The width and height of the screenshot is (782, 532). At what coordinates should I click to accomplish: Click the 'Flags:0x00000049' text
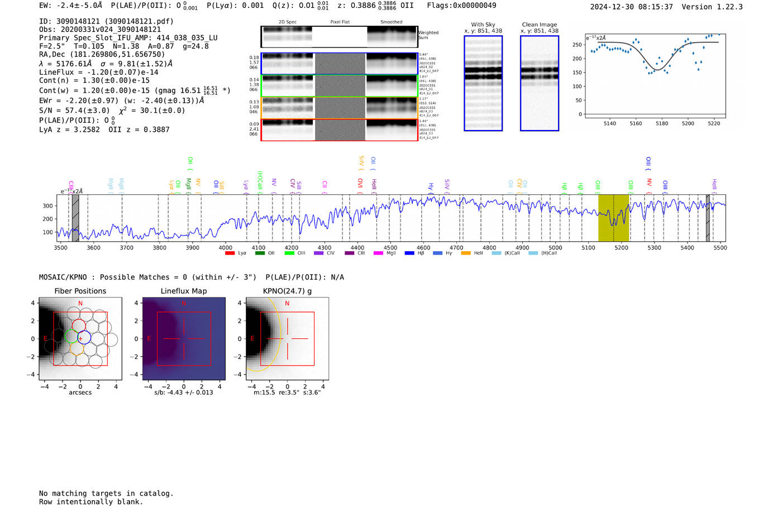tap(461, 6)
